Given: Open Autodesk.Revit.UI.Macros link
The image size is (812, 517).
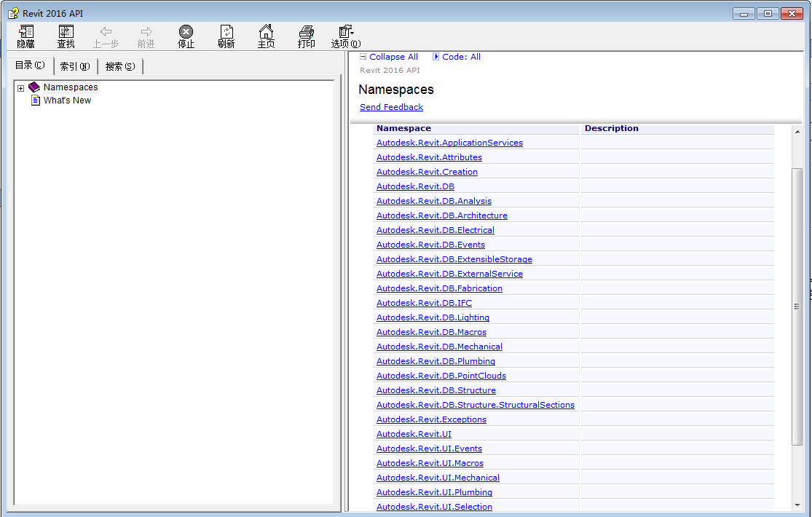Looking at the screenshot, I should click(x=430, y=462).
